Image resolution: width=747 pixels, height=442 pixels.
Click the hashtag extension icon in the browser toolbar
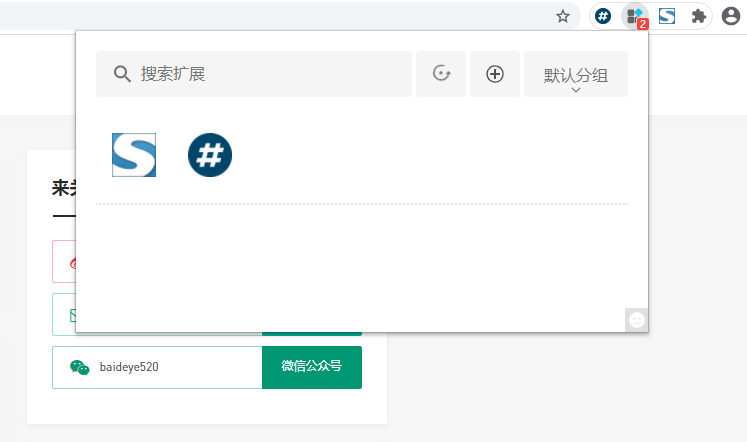[x=603, y=16]
